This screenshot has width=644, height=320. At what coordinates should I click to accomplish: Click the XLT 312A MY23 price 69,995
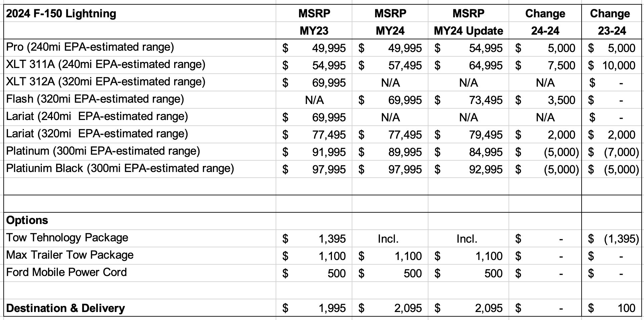[x=329, y=83]
